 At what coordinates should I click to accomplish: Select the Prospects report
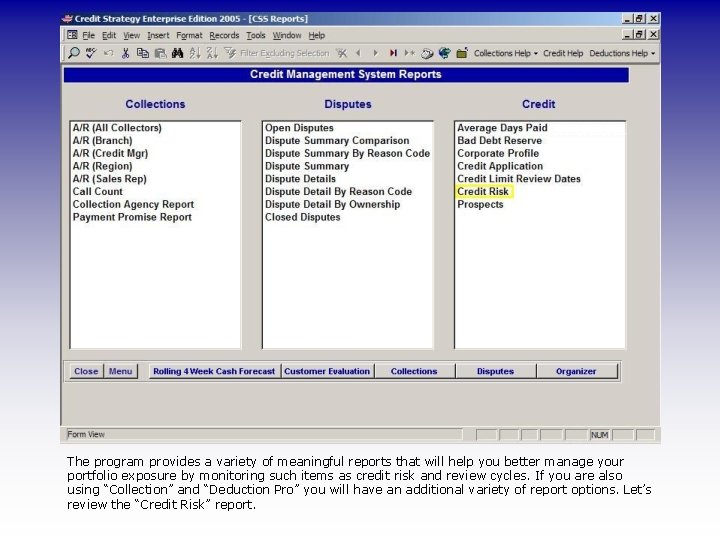[x=480, y=204]
